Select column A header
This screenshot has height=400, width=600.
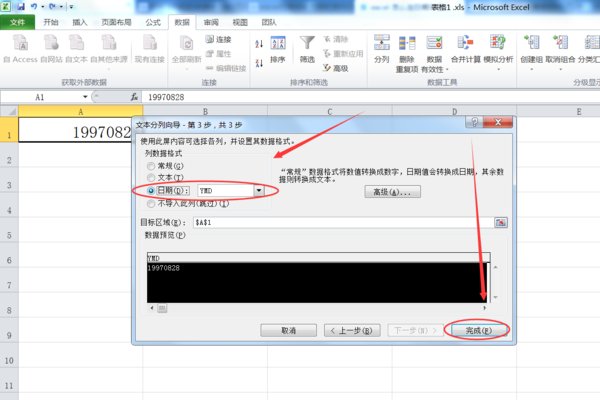(80, 111)
